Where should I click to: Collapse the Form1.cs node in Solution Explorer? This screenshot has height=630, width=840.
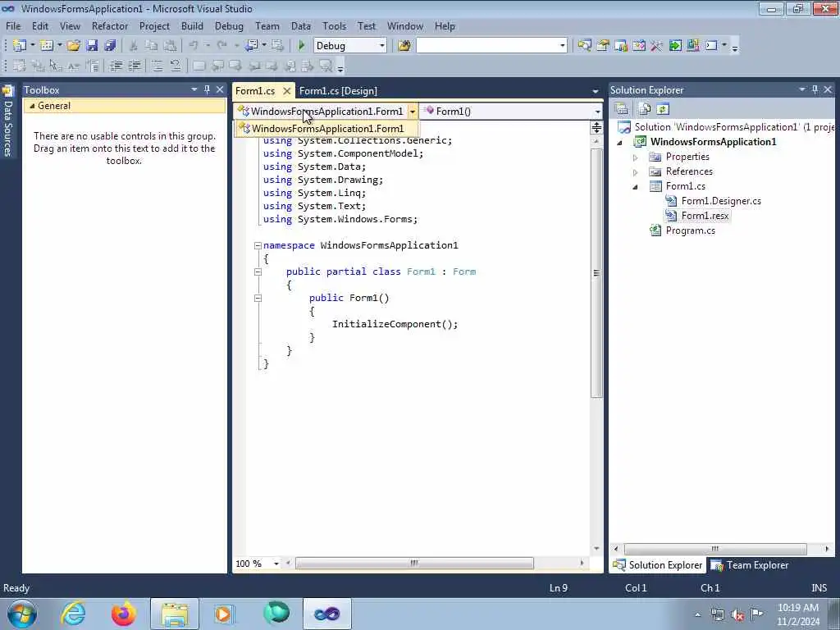pos(636,187)
